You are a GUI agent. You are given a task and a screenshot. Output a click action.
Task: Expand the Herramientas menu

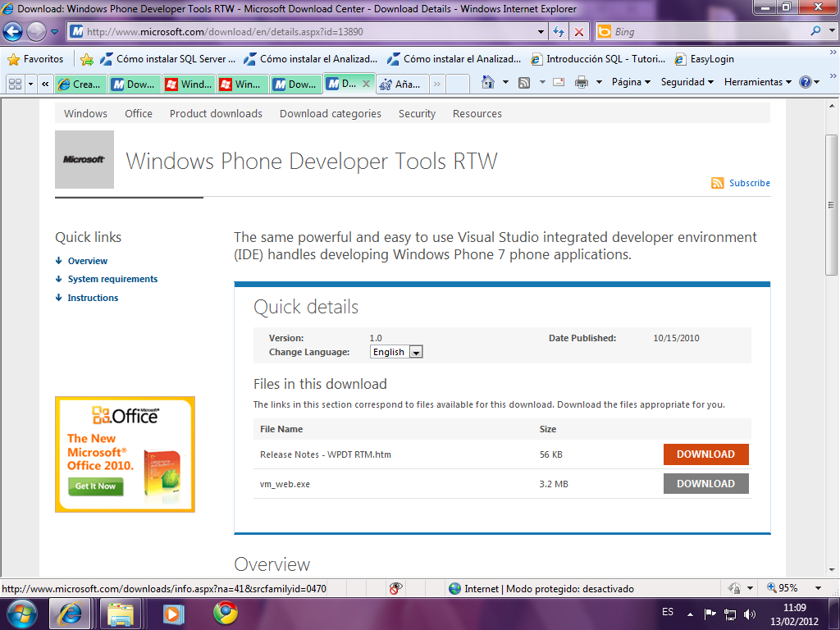pyautogui.click(x=757, y=82)
